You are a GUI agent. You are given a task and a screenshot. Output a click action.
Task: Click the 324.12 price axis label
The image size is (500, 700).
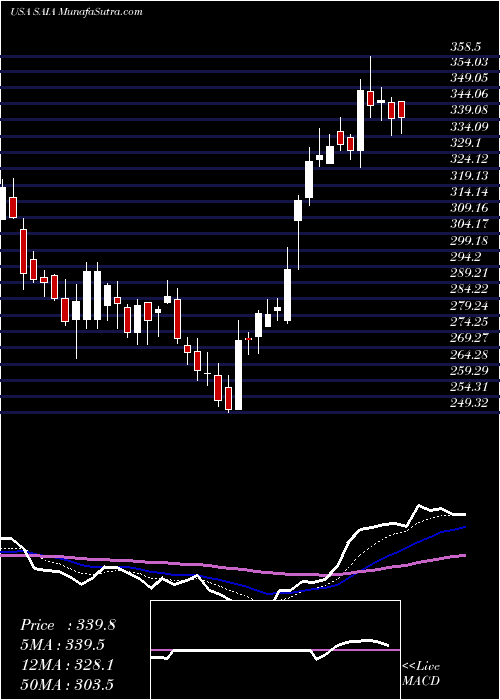[x=468, y=158]
